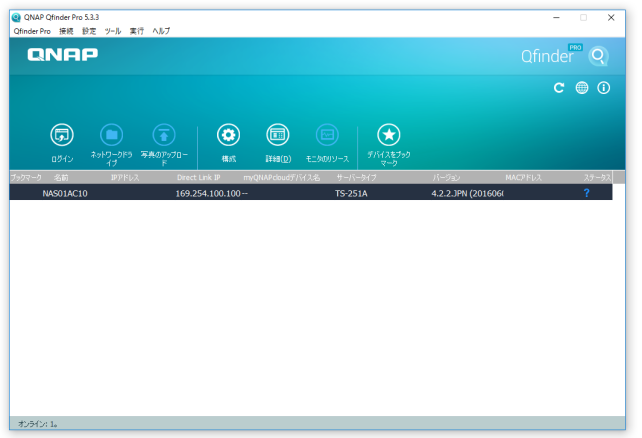Click the Photo Upload (写真のアップロード) icon
The height and width of the screenshot is (438, 642).
[164, 135]
